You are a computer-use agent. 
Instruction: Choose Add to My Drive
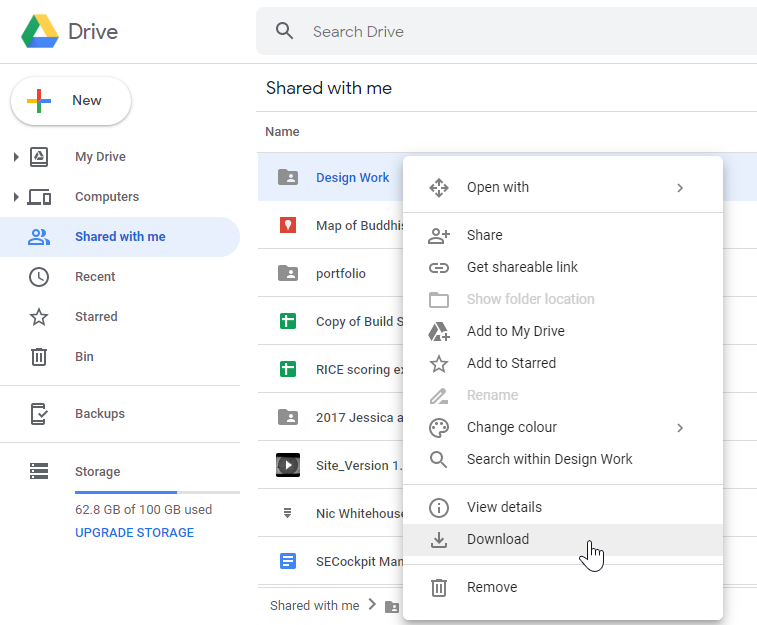(x=562, y=331)
